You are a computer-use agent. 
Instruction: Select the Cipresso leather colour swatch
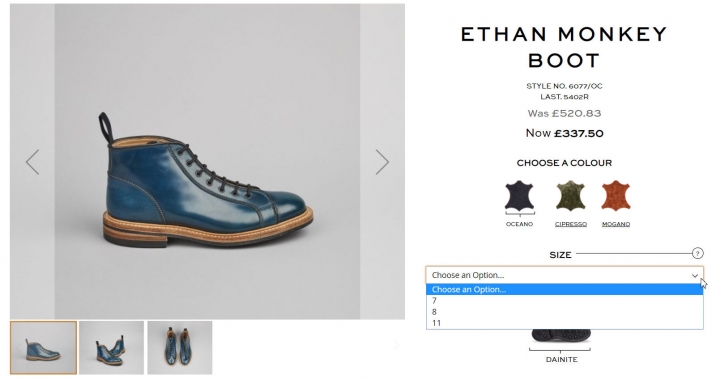[570, 196]
